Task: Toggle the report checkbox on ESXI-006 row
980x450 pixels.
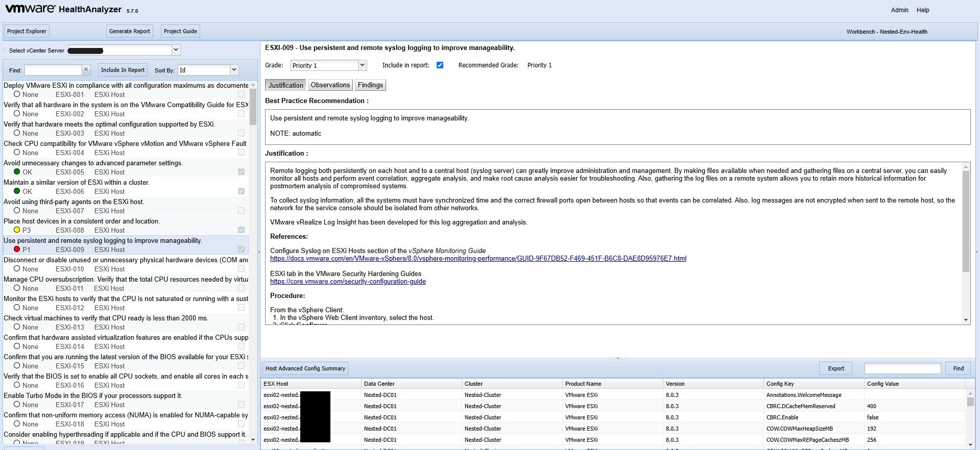Action: point(241,191)
